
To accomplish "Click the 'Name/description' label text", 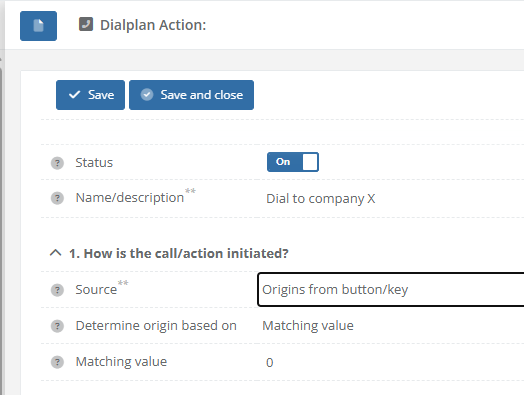I will click(130, 198).
